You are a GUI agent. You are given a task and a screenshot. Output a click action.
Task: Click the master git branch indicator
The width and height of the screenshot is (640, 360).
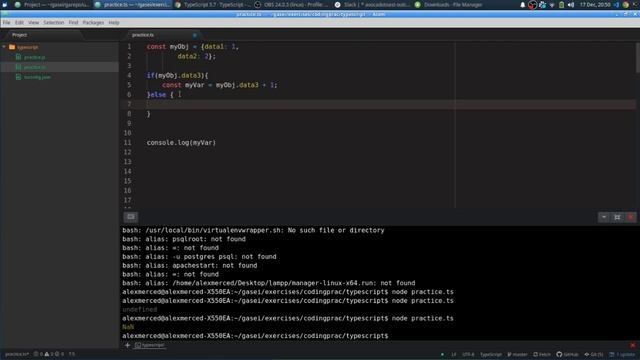tap(517, 355)
